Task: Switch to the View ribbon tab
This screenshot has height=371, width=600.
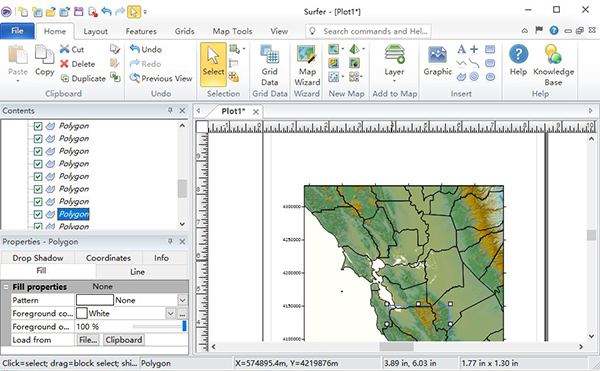Action: tap(279, 31)
